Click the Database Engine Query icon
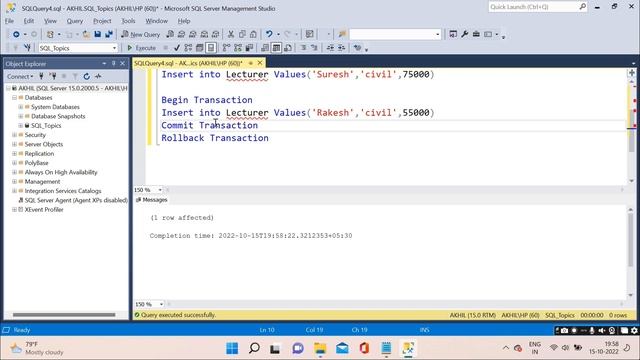Screen dimensions: 640x360 (170, 34)
